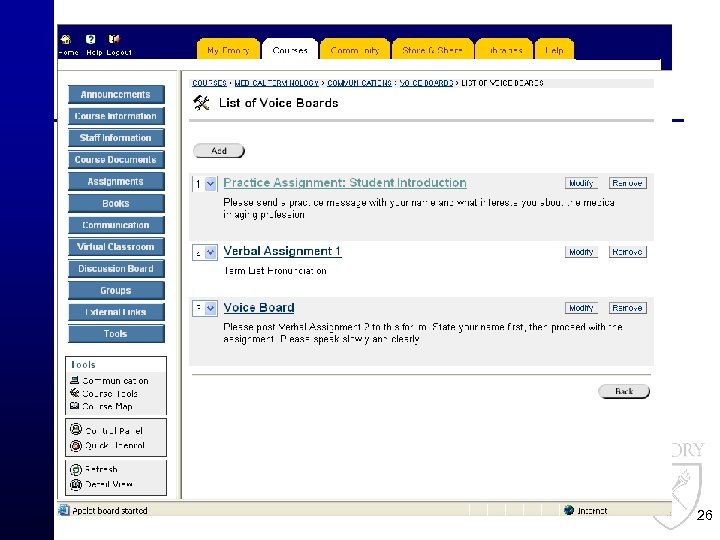Modify the Practice Assignment voice board
This screenshot has height=540, width=720.
[581, 183]
